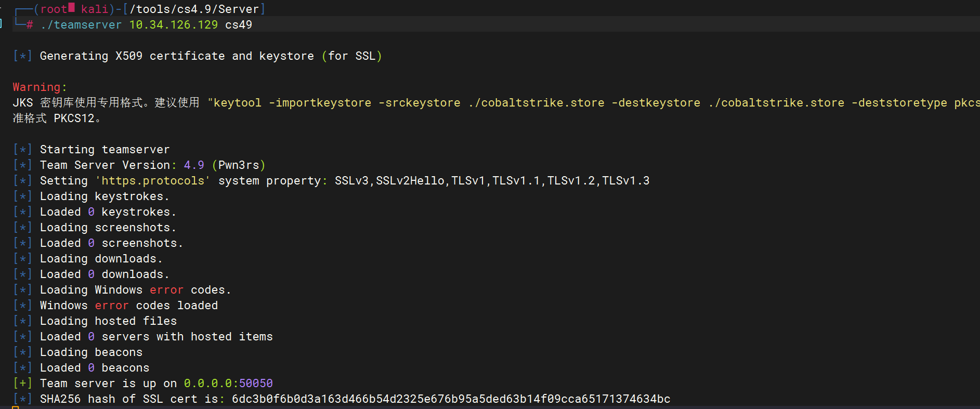Click the 'Loading screenshots.' line

point(108,227)
